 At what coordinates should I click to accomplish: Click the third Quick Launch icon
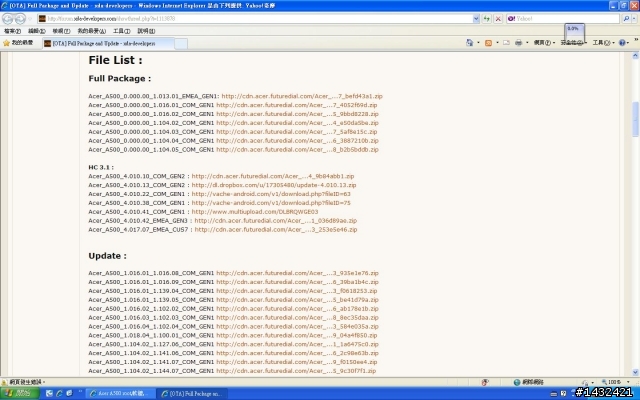pyautogui.click(x=69, y=393)
